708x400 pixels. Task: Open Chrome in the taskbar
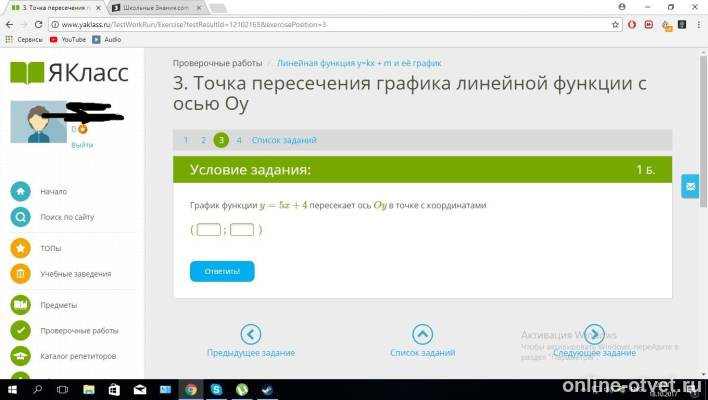pos(191,389)
